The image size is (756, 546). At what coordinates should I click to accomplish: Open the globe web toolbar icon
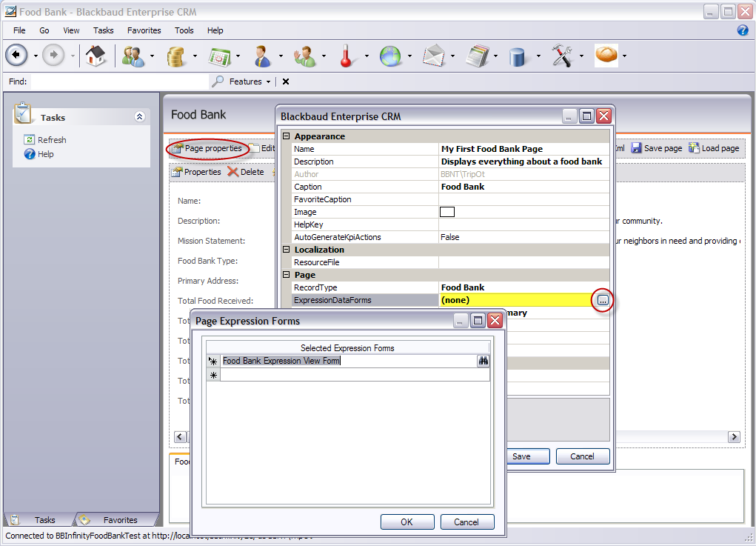coord(390,56)
